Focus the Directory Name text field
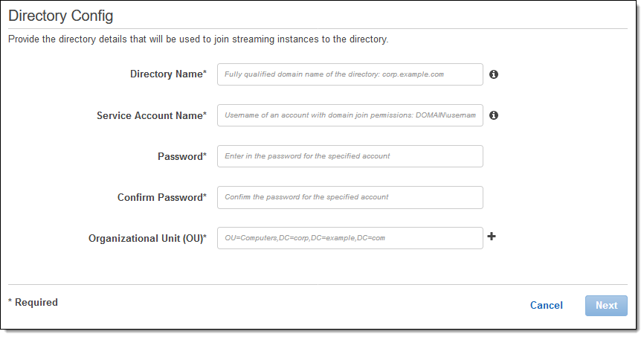 point(350,74)
